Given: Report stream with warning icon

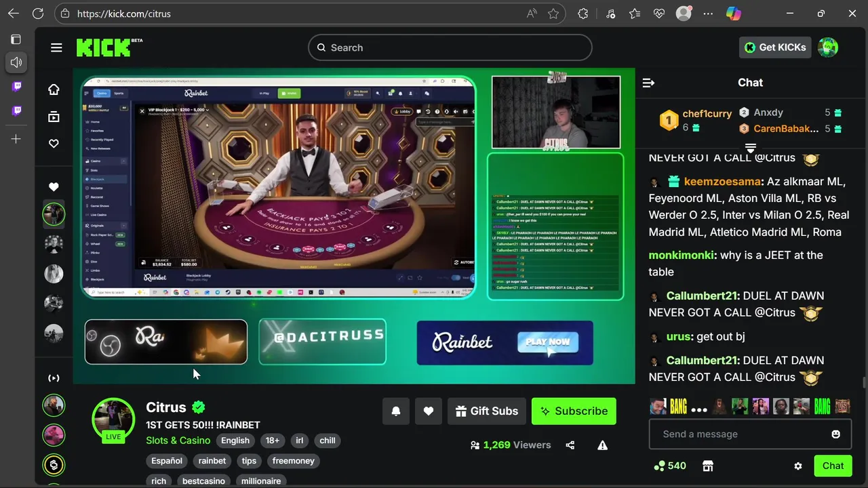Looking at the screenshot, I should [602, 445].
